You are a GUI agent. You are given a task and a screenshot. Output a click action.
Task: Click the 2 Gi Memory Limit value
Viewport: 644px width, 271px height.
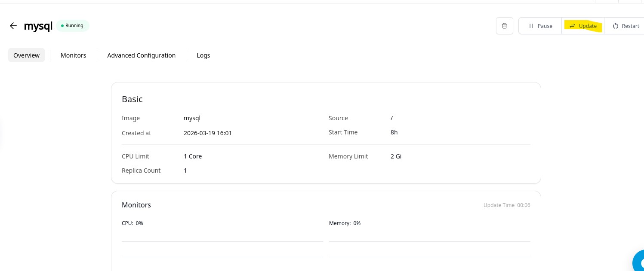(x=396, y=156)
